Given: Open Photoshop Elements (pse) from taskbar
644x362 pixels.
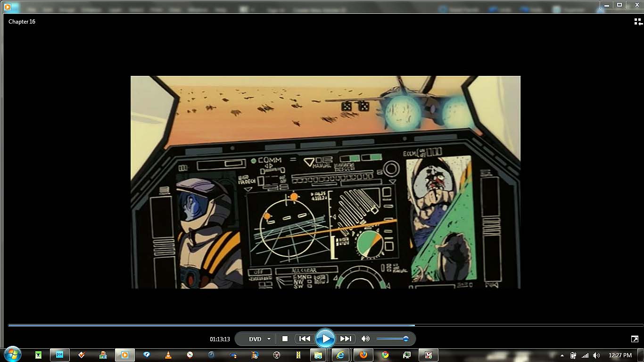Looking at the screenshot, I should pos(60,354).
